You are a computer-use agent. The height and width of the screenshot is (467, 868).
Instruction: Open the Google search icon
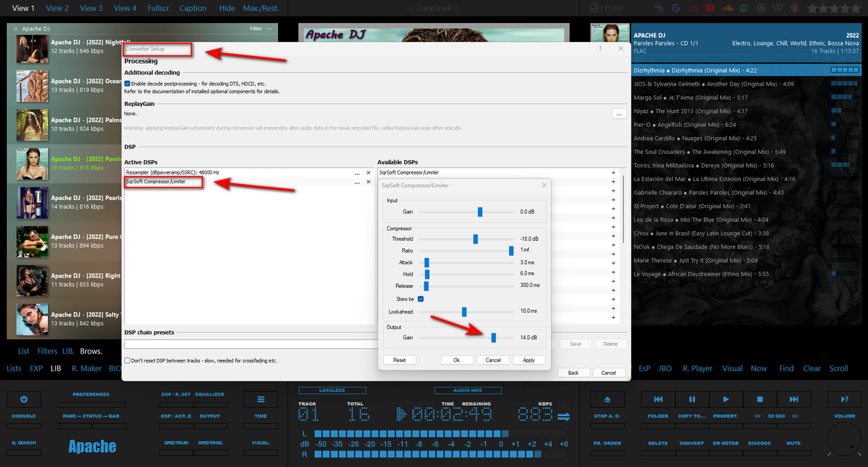coord(675,8)
